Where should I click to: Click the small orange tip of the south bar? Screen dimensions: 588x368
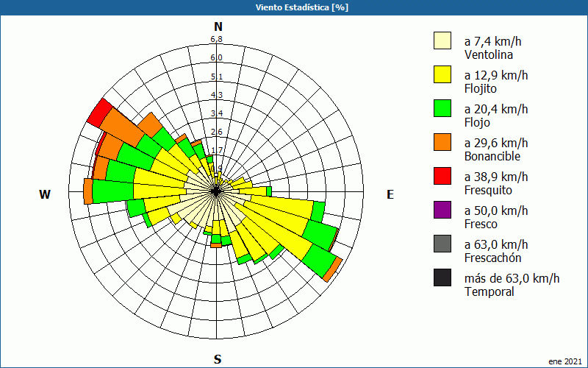tap(216, 245)
